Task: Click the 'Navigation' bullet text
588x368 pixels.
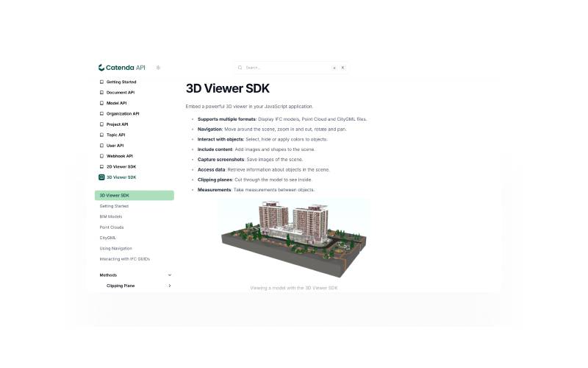Action: [x=272, y=130]
